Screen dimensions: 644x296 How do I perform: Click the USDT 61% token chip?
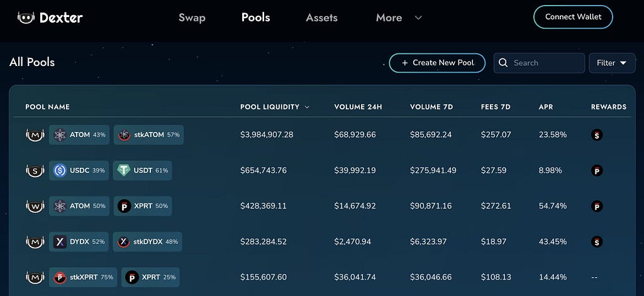143,170
